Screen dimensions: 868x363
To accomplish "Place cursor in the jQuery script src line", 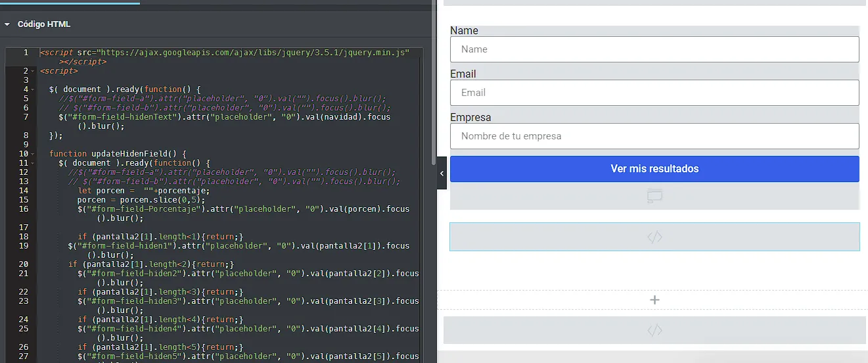I will 225,52.
